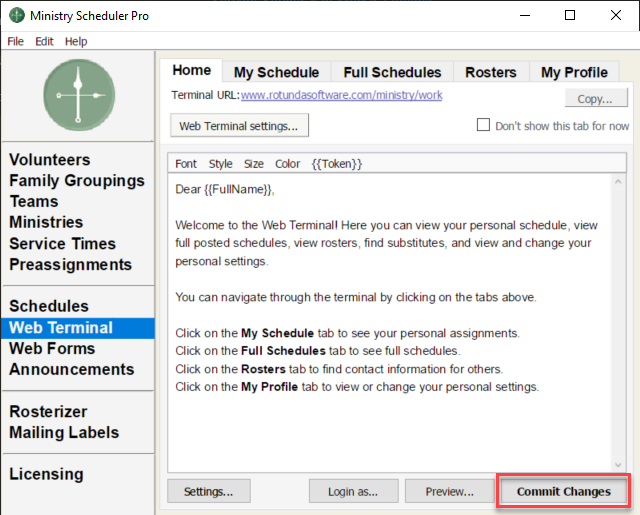Image resolution: width=640 pixels, height=515 pixels.
Task: Click the bold "Rosters" text in the editor
Action: [x=263, y=369]
